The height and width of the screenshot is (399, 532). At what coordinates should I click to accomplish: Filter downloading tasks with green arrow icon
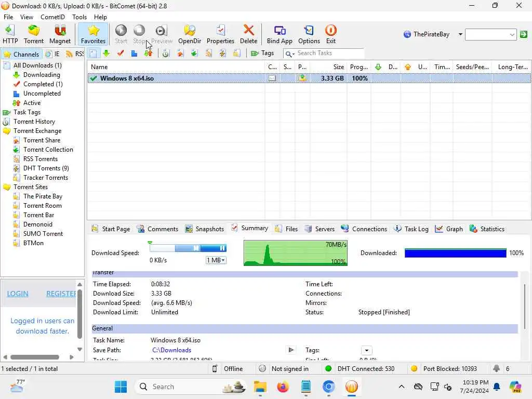pos(106,54)
